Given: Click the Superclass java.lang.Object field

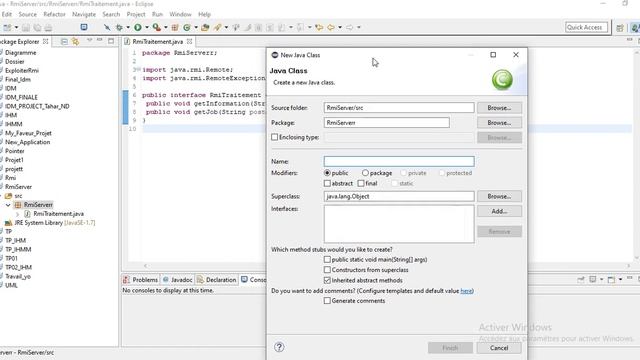Looking at the screenshot, I should click(x=399, y=196).
